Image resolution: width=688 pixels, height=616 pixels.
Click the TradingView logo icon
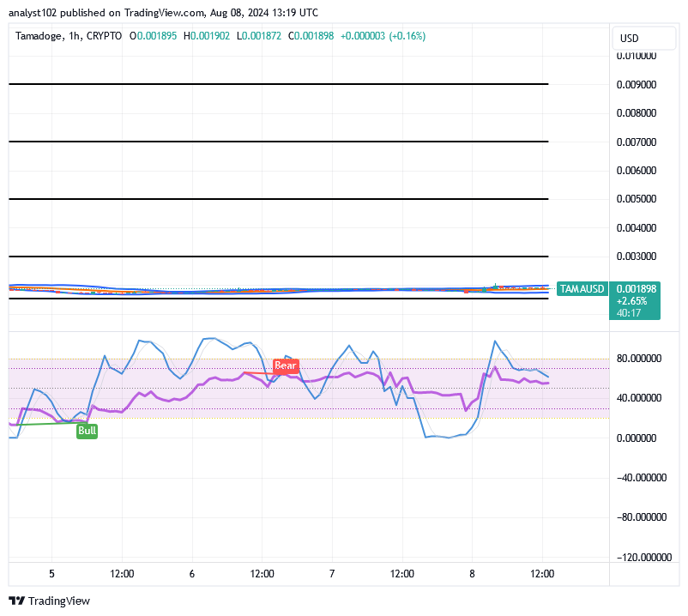click(16, 601)
